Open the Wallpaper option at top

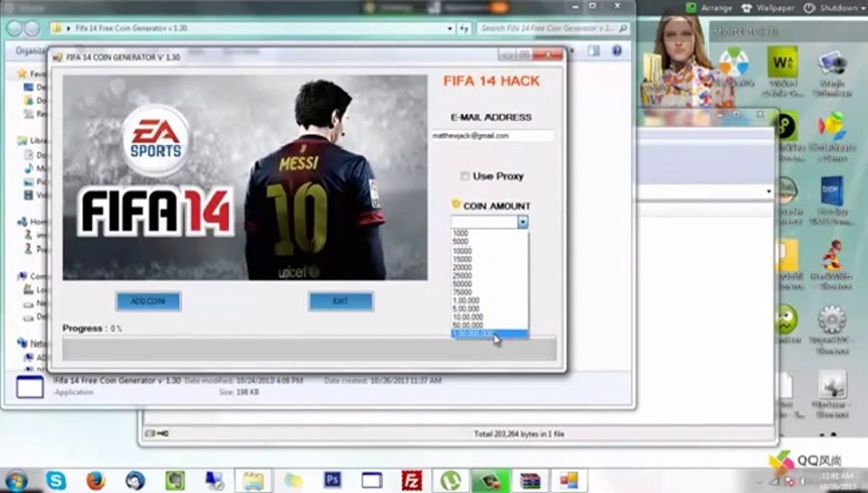(769, 8)
